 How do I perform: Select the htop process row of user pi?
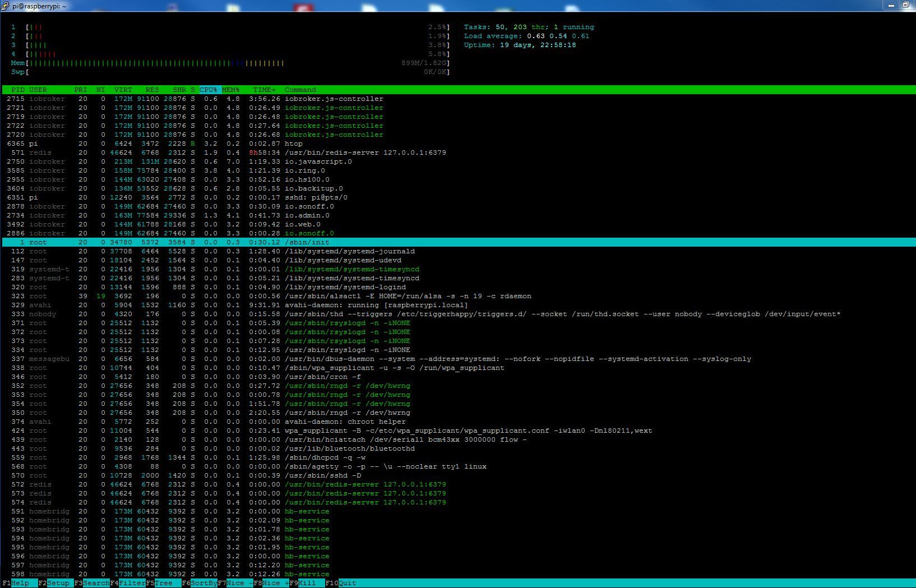[293, 143]
